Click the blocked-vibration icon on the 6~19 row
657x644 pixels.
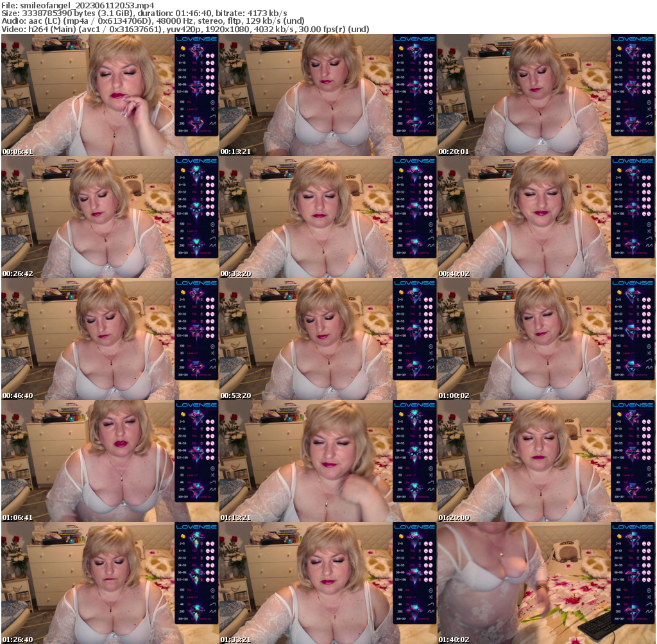point(212,62)
